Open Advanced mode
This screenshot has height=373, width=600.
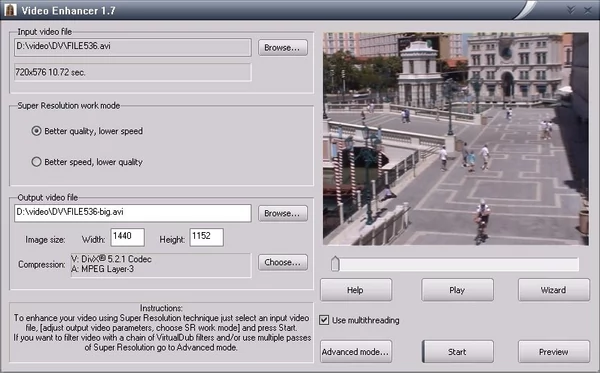(356, 352)
